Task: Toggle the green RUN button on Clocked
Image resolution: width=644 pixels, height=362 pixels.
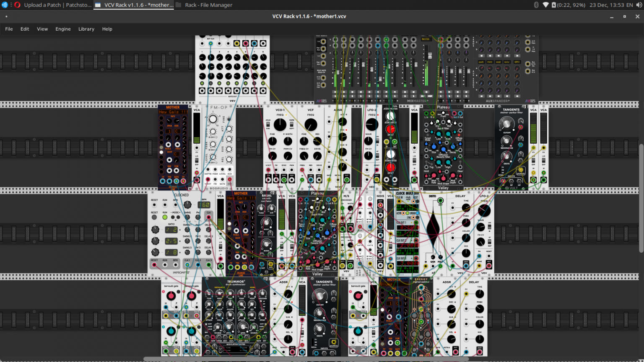Action: pos(165,217)
